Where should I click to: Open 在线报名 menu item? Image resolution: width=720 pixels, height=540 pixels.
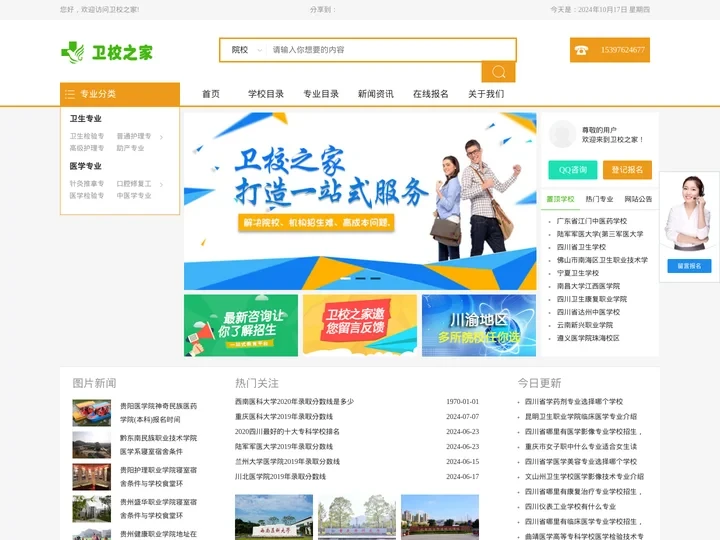(x=431, y=94)
